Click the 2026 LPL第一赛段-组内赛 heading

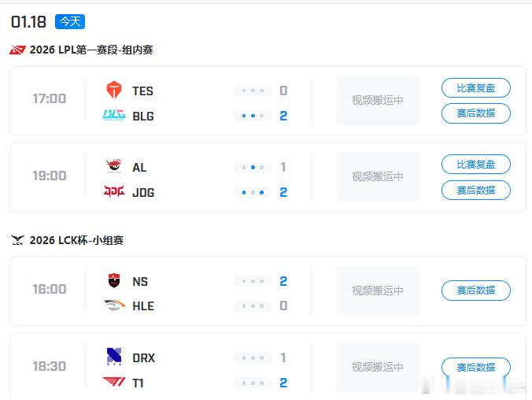(x=91, y=50)
